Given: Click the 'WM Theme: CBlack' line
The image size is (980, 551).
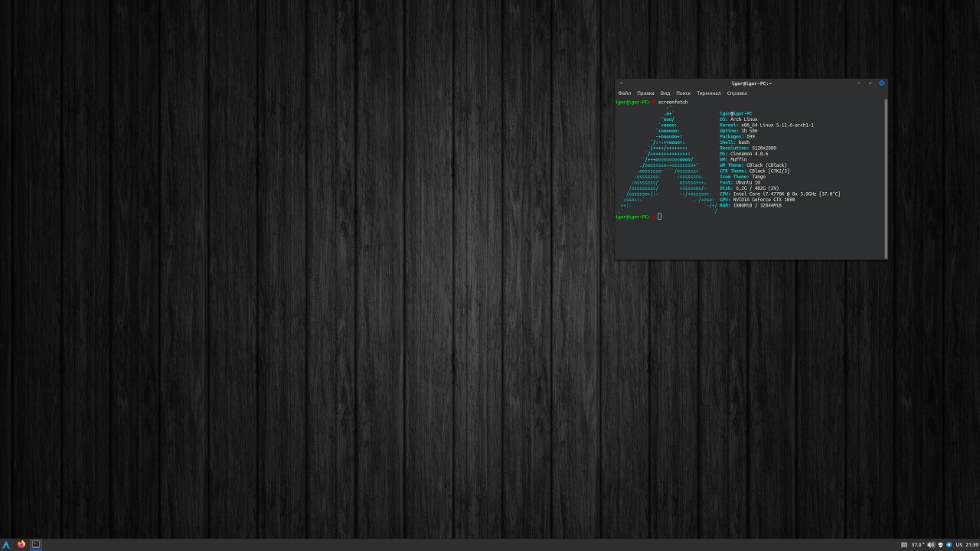Looking at the screenshot, I should click(753, 165).
